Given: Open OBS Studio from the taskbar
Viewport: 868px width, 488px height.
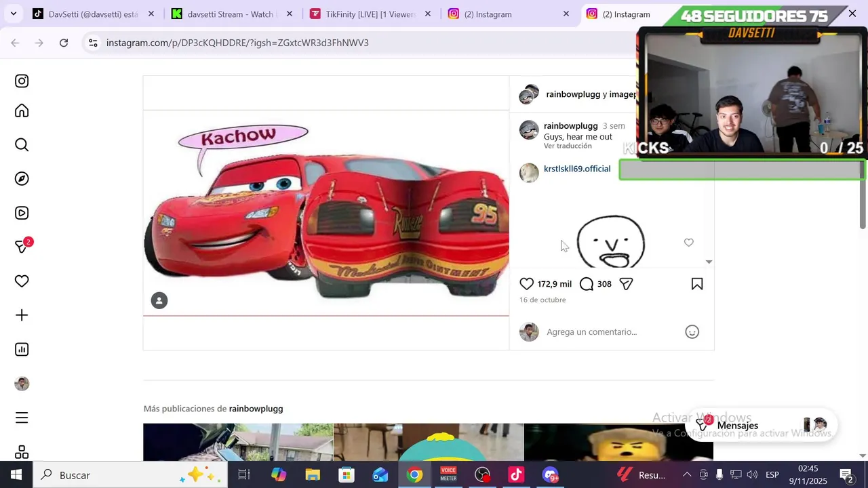Looking at the screenshot, I should [482, 475].
